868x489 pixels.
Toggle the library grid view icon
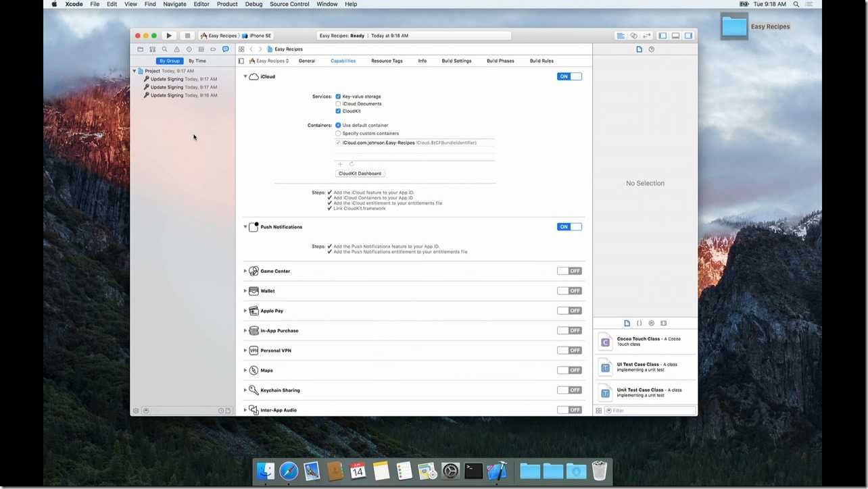599,411
